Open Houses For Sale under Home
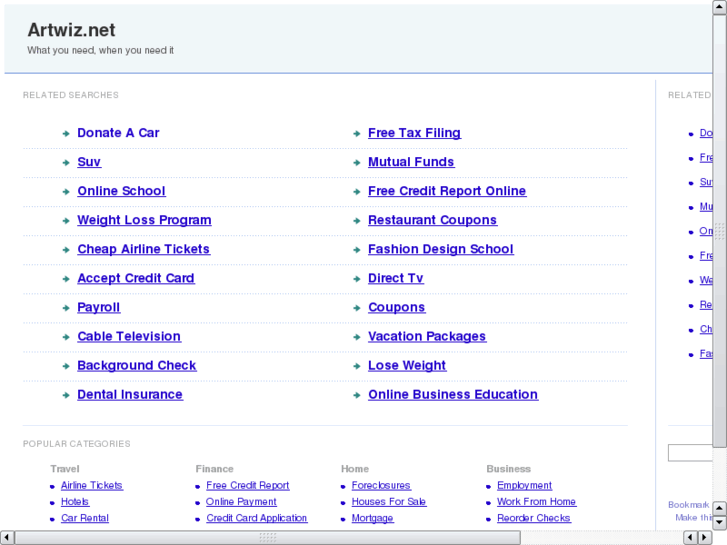 point(388,502)
